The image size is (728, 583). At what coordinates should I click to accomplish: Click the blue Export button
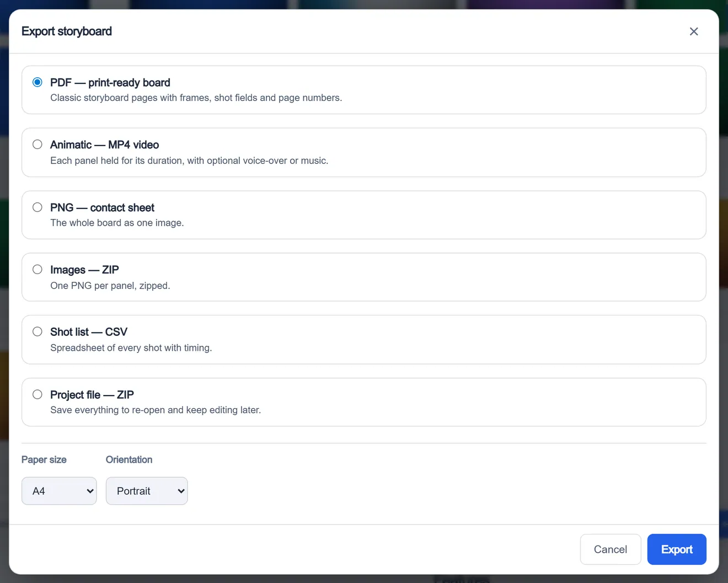[x=677, y=549]
